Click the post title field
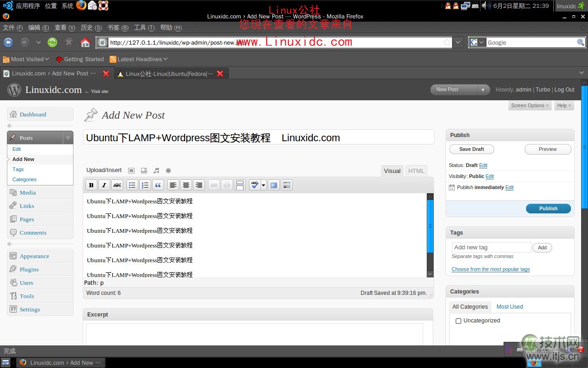Viewport: 588px width, 368px height. point(259,138)
